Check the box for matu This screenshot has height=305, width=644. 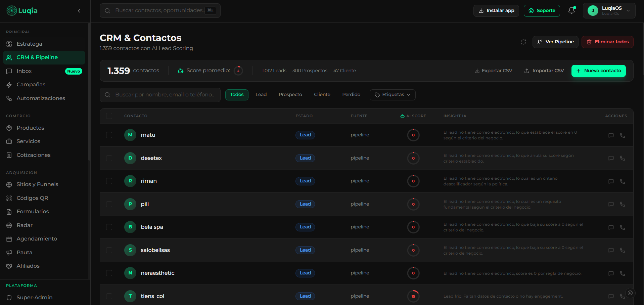[x=109, y=135]
